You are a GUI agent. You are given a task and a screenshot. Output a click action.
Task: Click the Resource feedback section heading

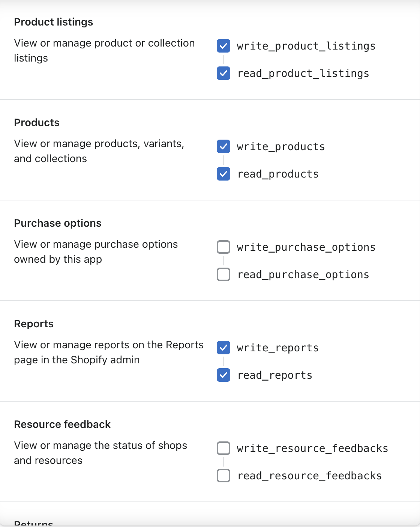[x=62, y=425]
